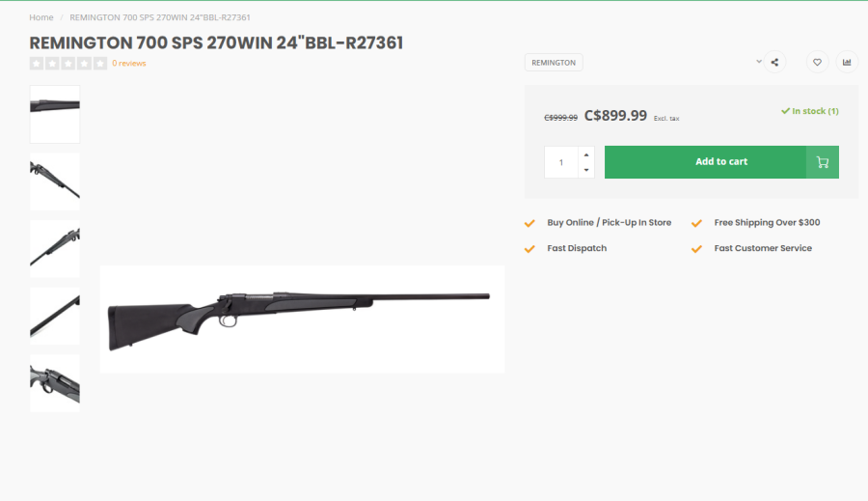
Task: Select the first rifle thumbnail
Action: (55, 114)
